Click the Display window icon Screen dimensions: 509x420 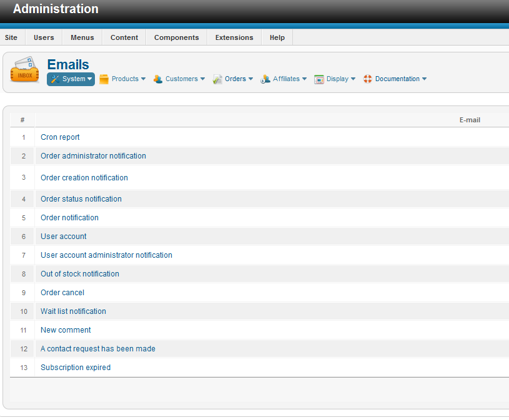(319, 79)
